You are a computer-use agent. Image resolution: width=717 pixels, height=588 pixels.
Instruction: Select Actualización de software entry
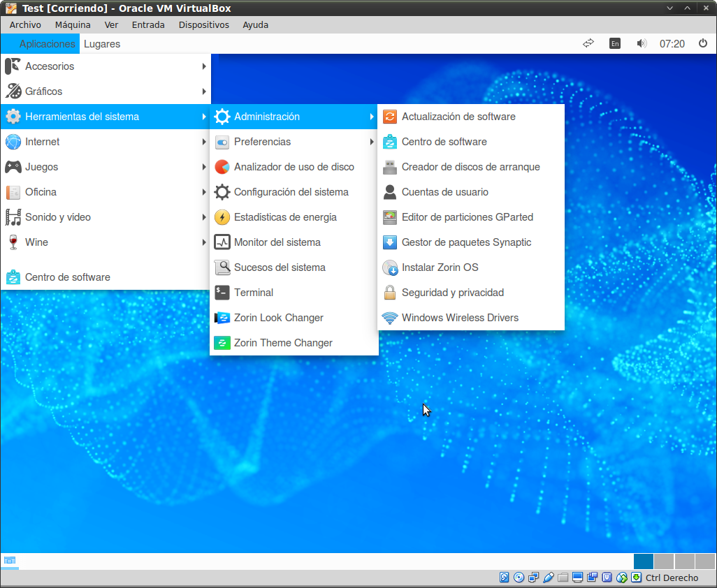(458, 117)
